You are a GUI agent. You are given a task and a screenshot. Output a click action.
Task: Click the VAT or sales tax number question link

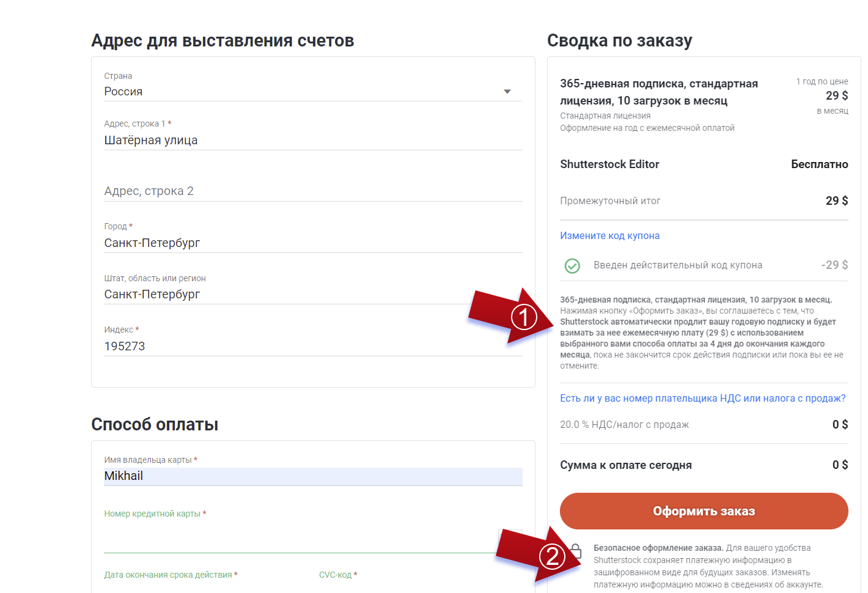tap(702, 398)
